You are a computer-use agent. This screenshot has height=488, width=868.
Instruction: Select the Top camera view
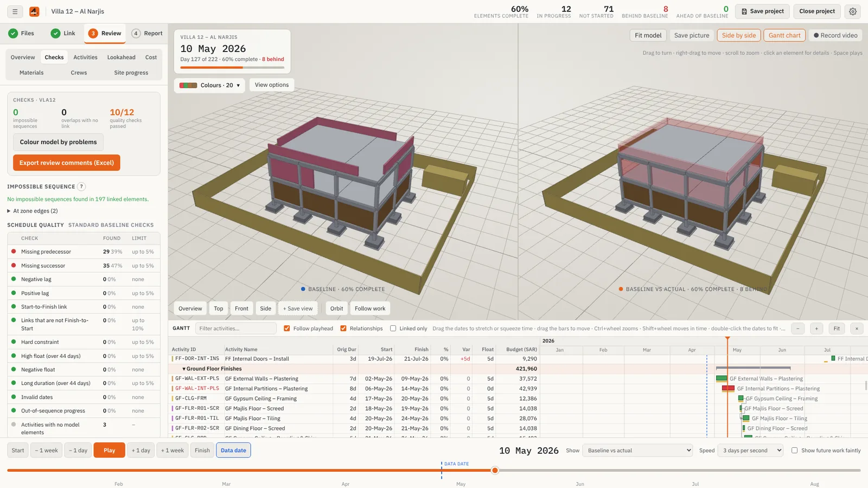point(219,309)
